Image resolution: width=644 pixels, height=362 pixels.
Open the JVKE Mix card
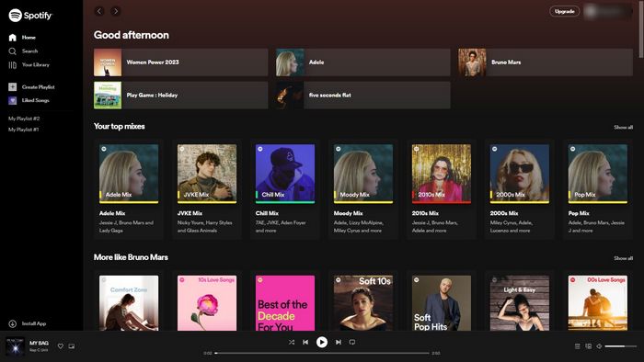click(x=207, y=189)
